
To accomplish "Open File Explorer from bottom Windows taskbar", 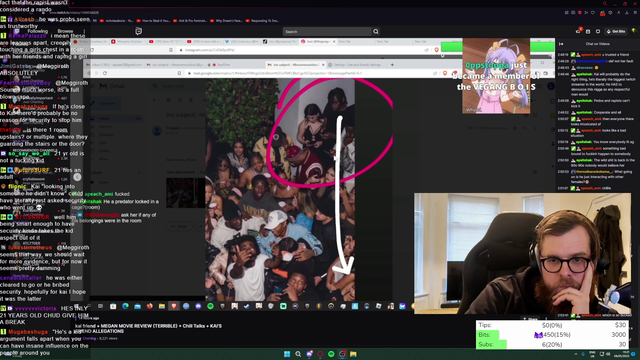I will coord(353,354).
